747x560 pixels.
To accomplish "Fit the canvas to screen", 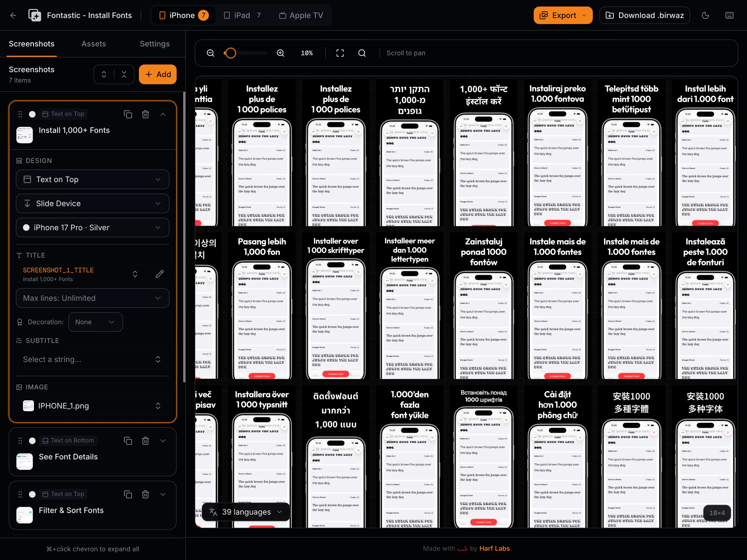I will [x=340, y=53].
